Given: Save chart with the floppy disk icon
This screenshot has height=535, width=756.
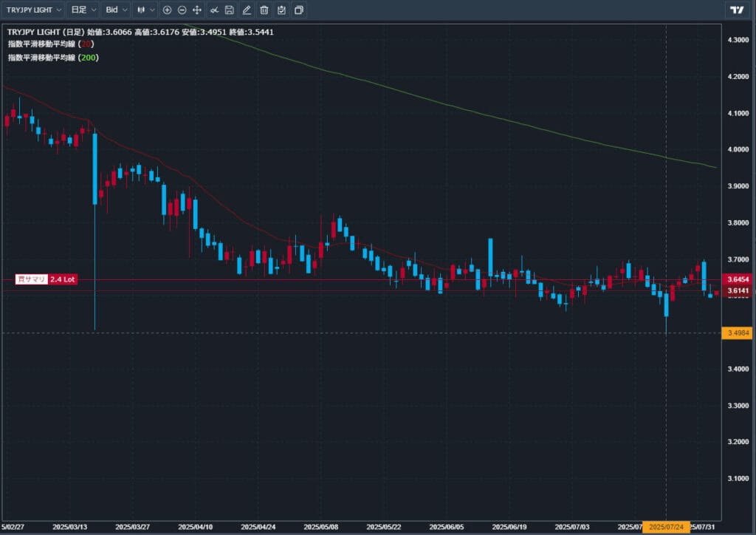Looking at the screenshot, I should tap(230, 10).
